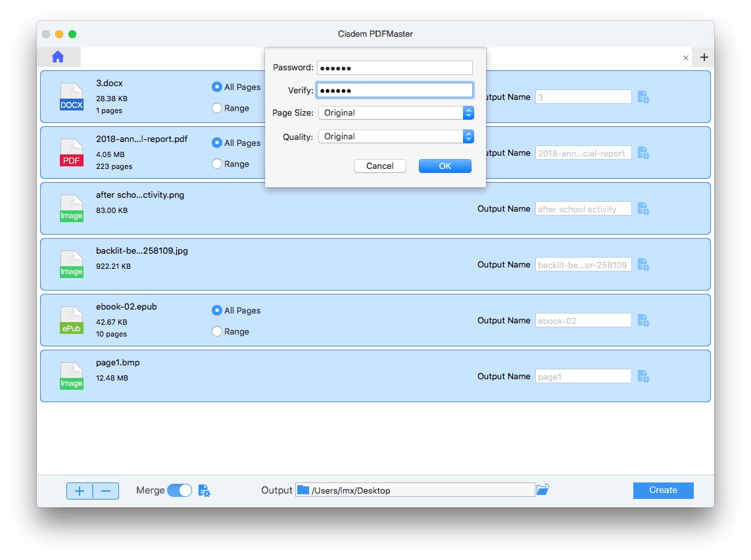Click the 223 pages label
Viewport: 751px width, 560px height.
114,166
